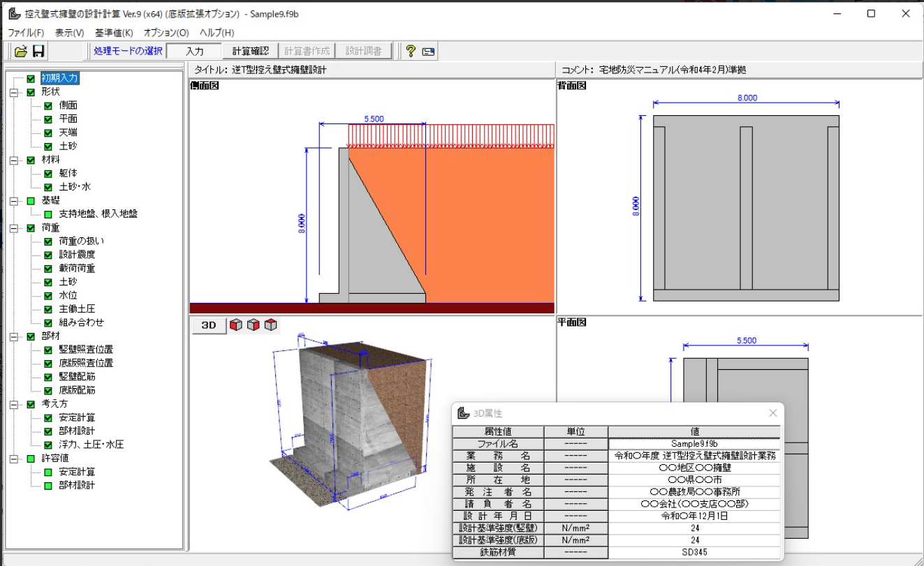This screenshot has width=924, height=566.
Task: Open the 基準値(K) menu
Action: point(114,33)
